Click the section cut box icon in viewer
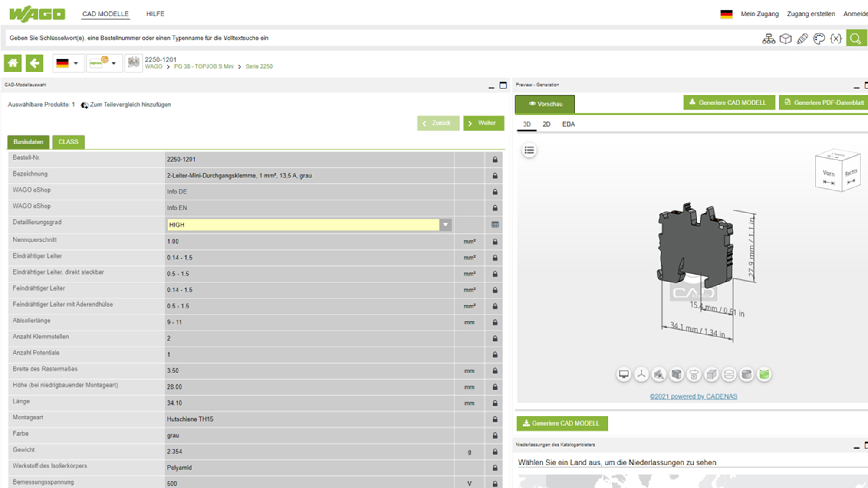Viewport: 868px width, 488px height. click(x=677, y=374)
